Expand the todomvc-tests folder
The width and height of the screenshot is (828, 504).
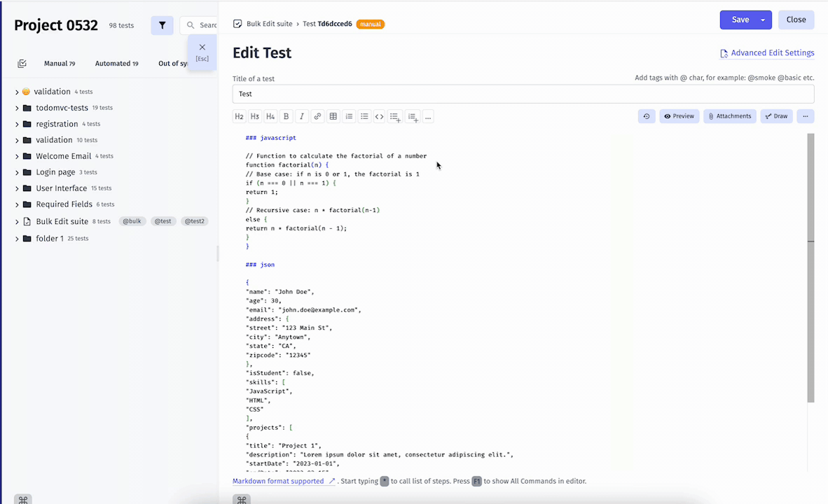tap(17, 108)
